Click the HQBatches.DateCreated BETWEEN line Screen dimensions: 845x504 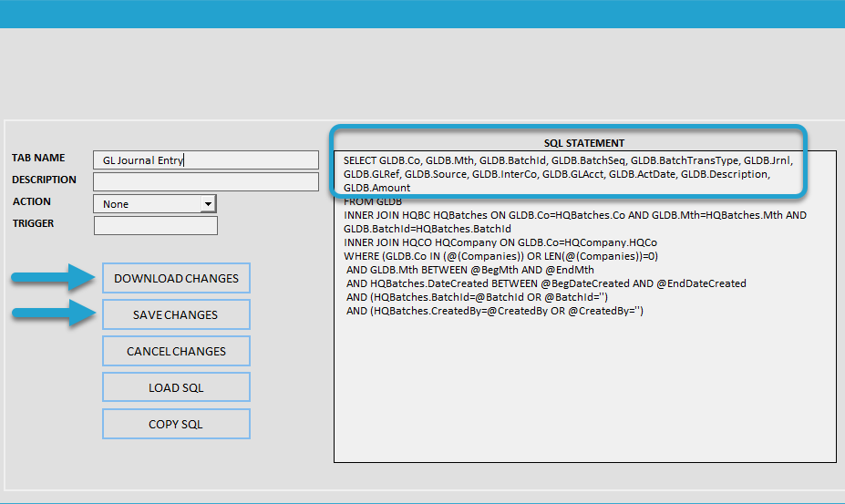pyautogui.click(x=546, y=283)
